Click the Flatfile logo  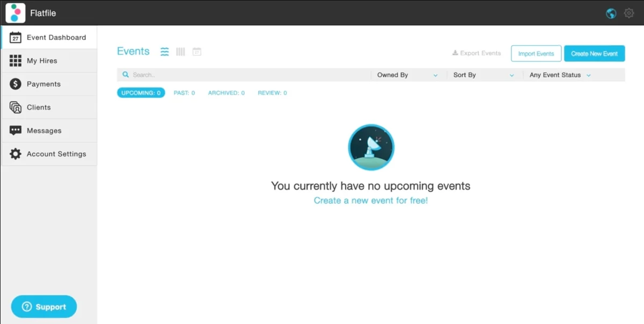coord(14,12)
